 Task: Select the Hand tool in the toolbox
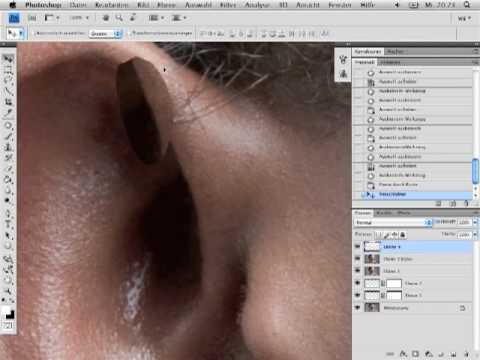tap(8, 279)
